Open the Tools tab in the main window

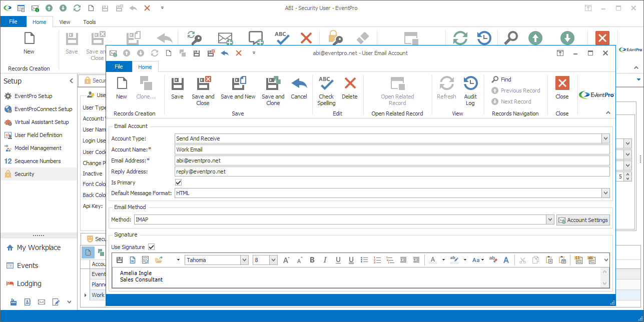point(90,22)
